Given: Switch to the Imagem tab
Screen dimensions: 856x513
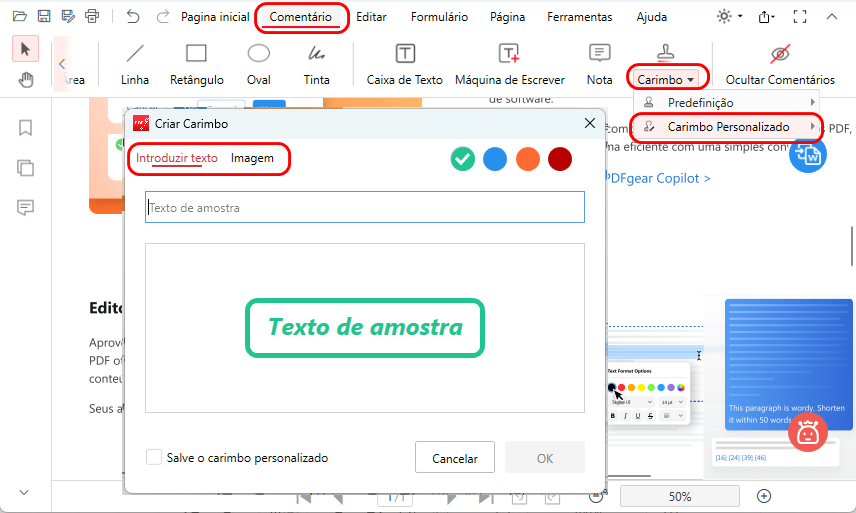Looking at the screenshot, I should (x=252, y=158).
